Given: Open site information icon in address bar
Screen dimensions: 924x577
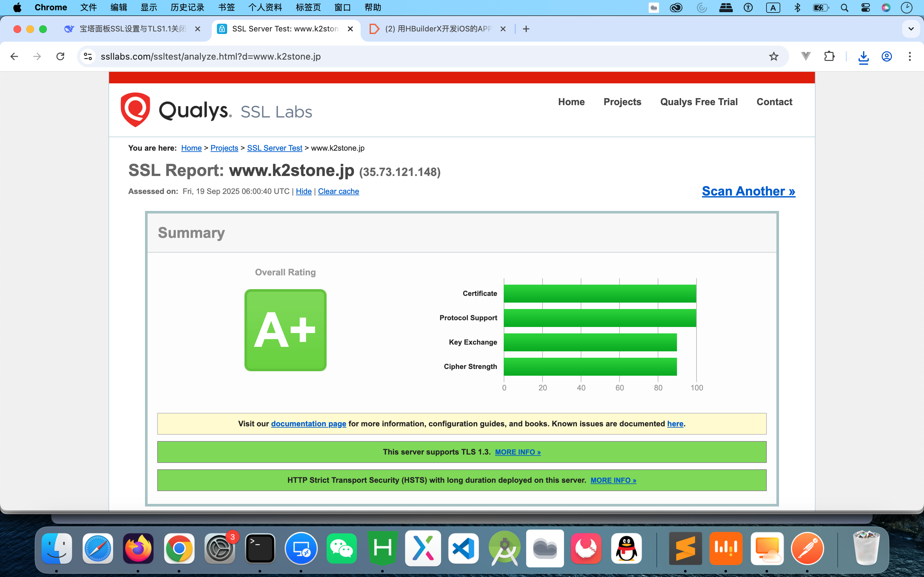Looking at the screenshot, I should 88,56.
